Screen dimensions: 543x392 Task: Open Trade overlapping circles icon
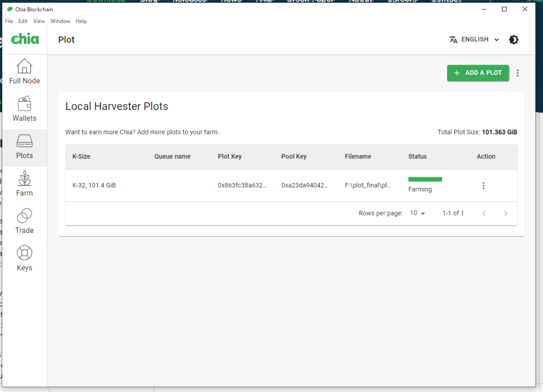[24, 216]
